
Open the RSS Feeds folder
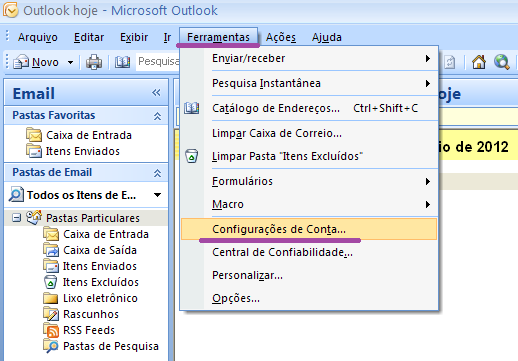(89, 330)
